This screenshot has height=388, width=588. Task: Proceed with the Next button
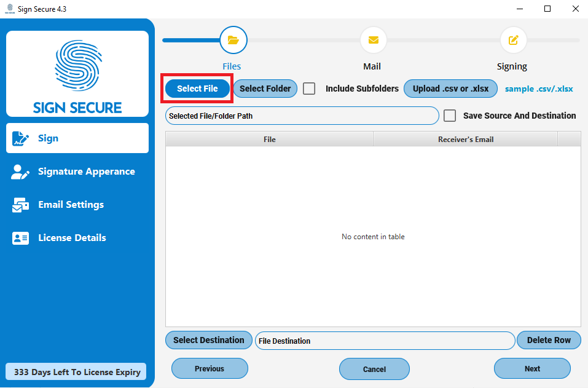tap(532, 368)
